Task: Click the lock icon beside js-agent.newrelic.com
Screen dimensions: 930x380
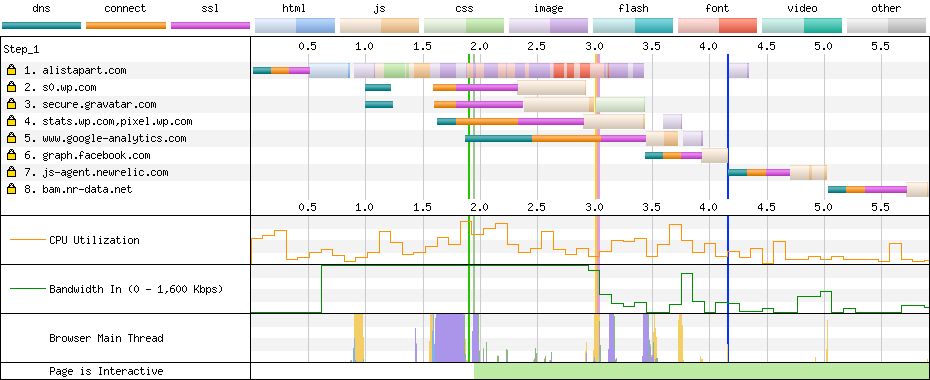Action: pyautogui.click(x=11, y=173)
